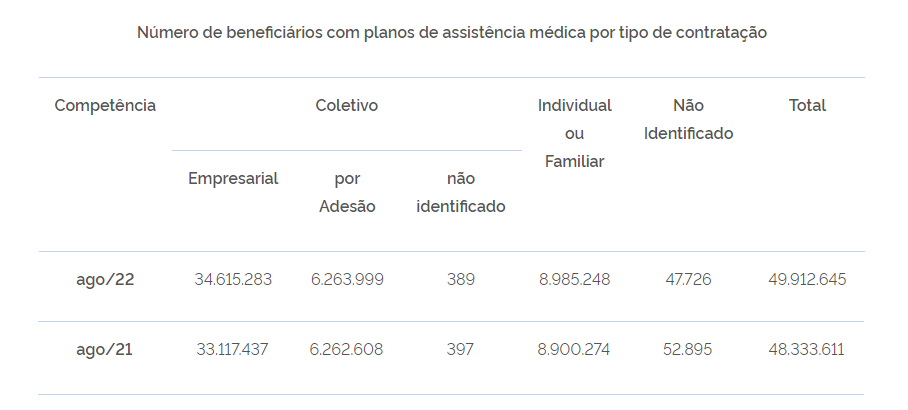
Task: Click the value 6.263.999
Action: coord(347,280)
